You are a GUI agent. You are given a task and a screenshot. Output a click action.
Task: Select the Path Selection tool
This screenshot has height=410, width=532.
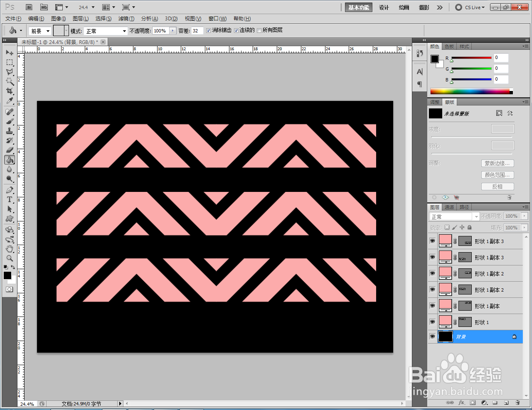pos(10,209)
